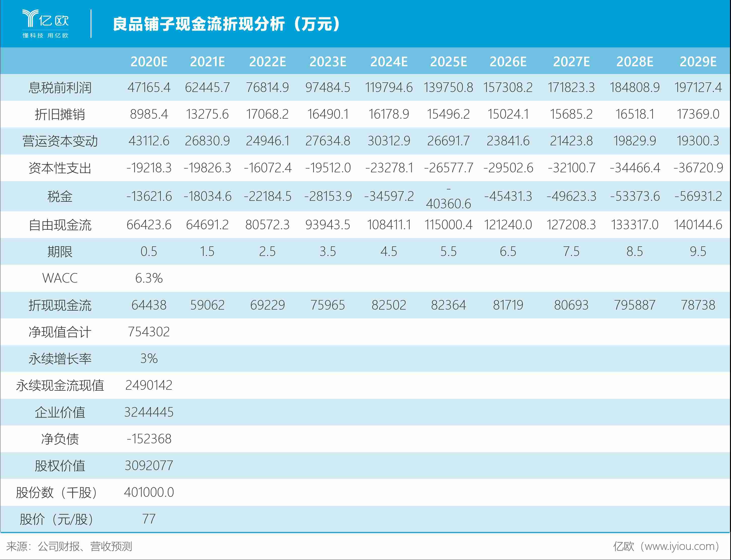The height and width of the screenshot is (560, 731).
Task: Click free cash flow value 140144.6
Action: point(698,225)
